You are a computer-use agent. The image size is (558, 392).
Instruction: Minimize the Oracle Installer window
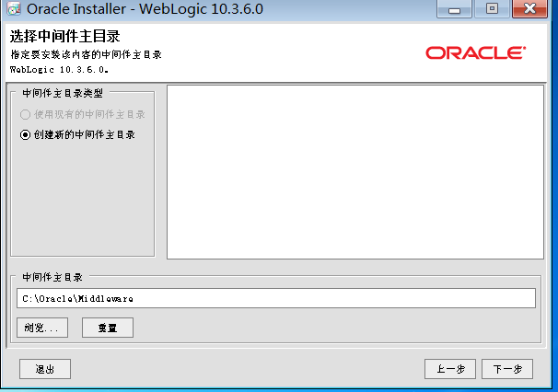pos(454,8)
